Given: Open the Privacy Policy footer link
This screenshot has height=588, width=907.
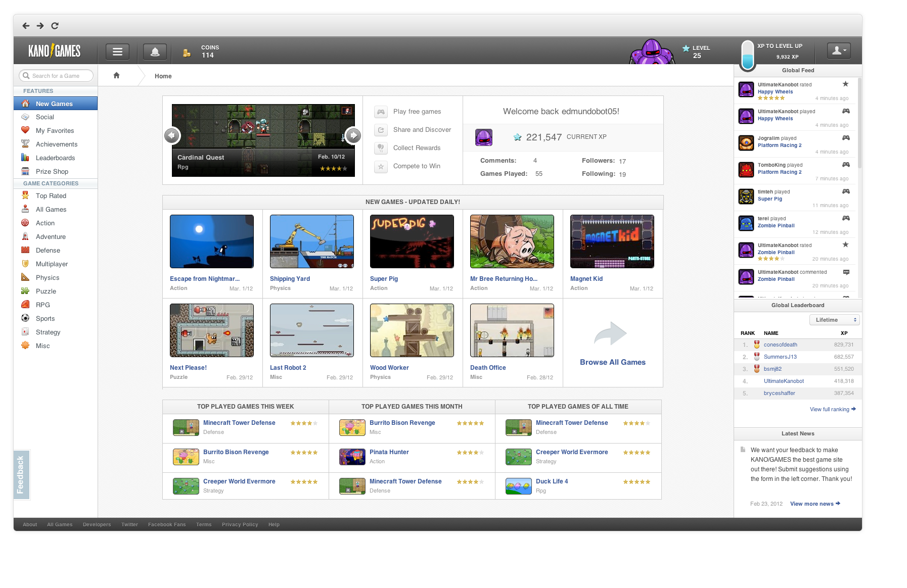Looking at the screenshot, I should (x=240, y=524).
